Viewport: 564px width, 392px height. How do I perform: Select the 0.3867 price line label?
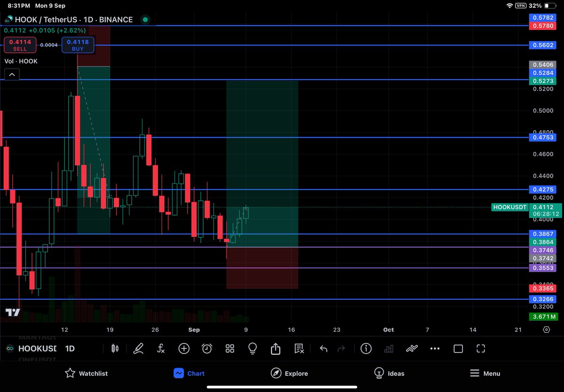[x=543, y=234]
